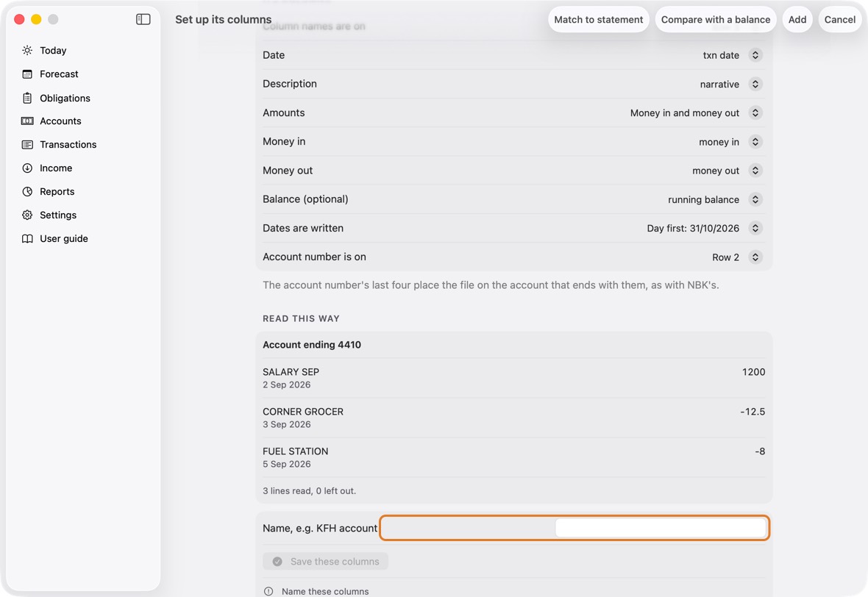Click the -12.5 amount value

pos(753,412)
